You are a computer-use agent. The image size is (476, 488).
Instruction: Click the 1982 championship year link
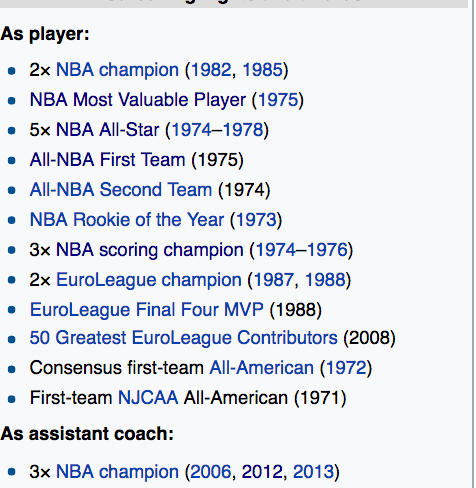coord(211,70)
